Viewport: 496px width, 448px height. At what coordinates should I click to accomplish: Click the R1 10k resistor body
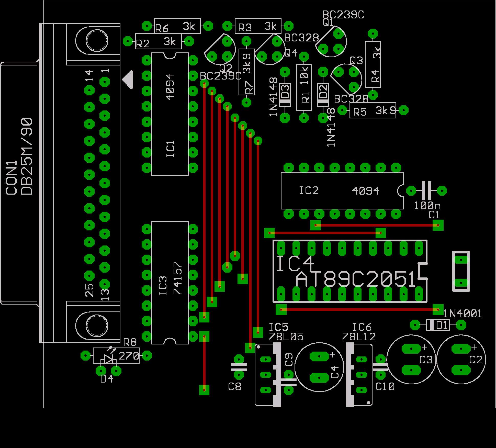304,87
